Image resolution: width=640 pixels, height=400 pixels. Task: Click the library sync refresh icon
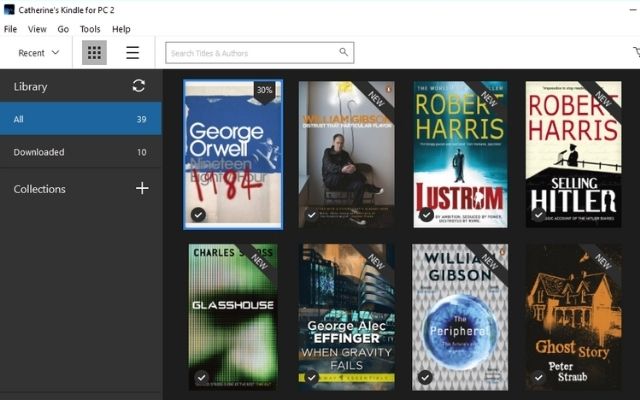[x=139, y=86]
